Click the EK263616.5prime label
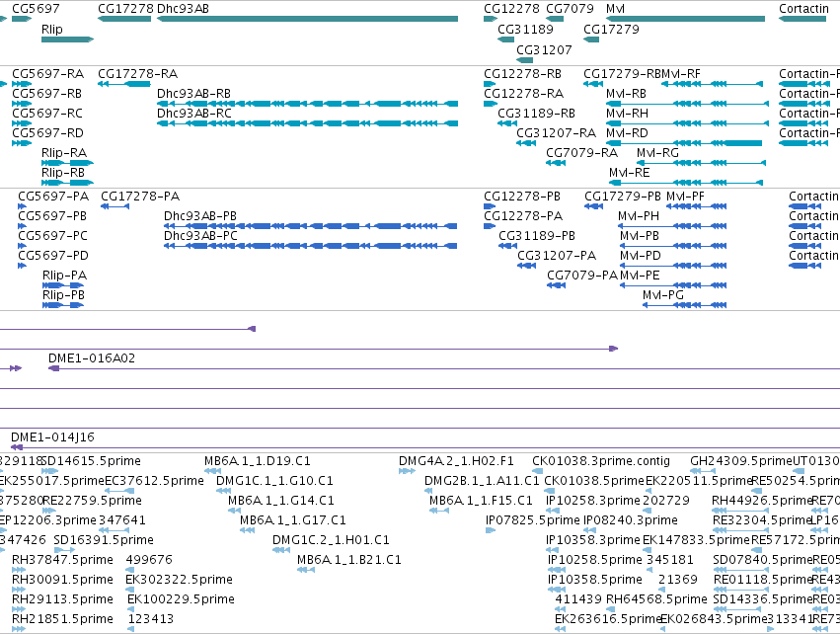The height and width of the screenshot is (634, 840). (609, 619)
